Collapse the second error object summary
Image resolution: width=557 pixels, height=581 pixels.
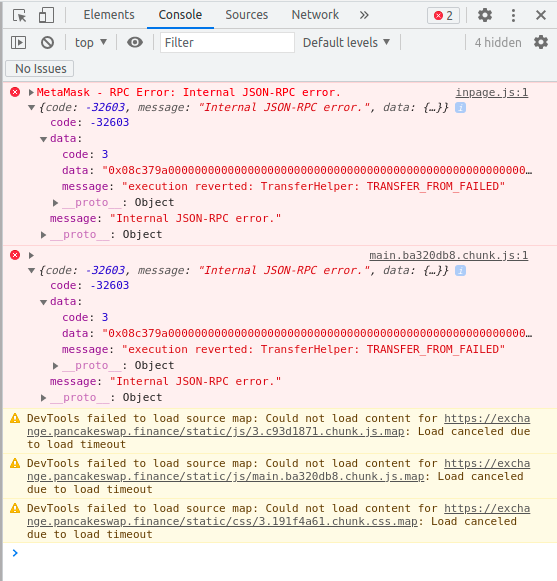32,271
